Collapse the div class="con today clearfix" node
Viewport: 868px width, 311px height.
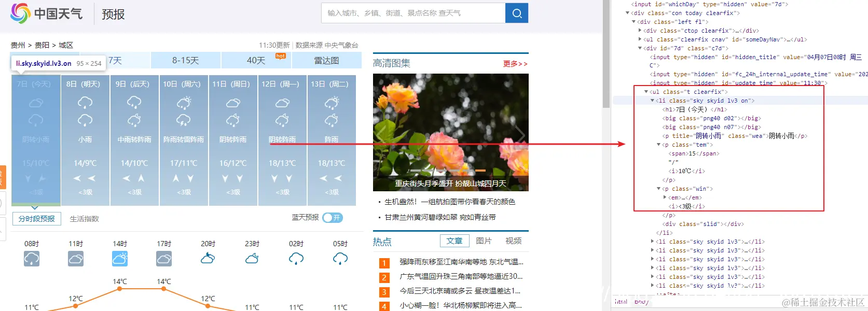(628, 13)
